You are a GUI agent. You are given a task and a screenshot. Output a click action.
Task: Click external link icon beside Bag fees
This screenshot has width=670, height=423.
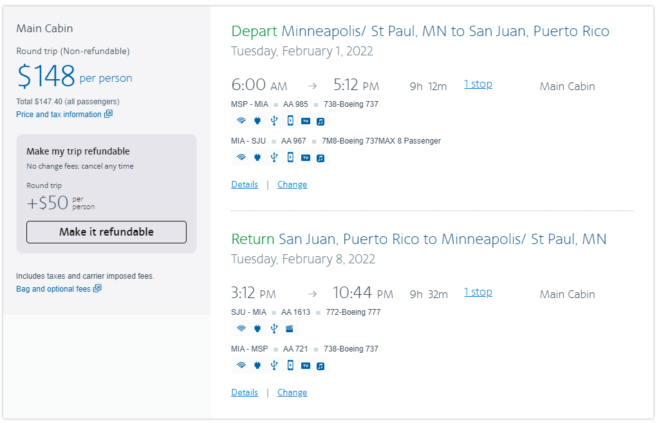tap(97, 288)
